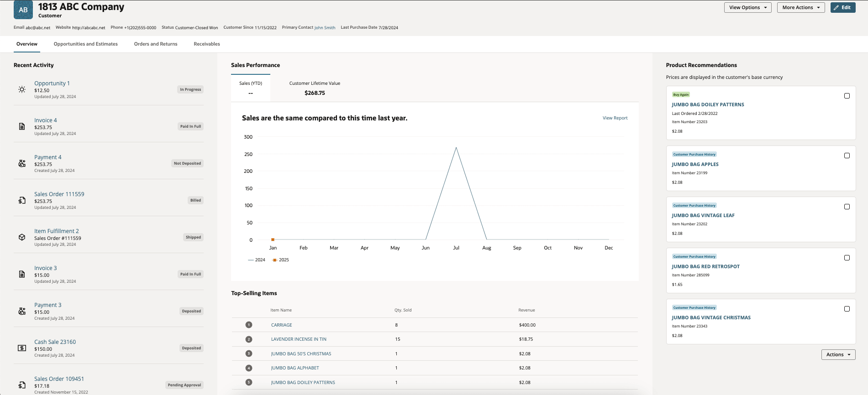Image resolution: width=868 pixels, height=395 pixels.
Task: Open Cash Sale 23160 link
Action: pyautogui.click(x=55, y=342)
